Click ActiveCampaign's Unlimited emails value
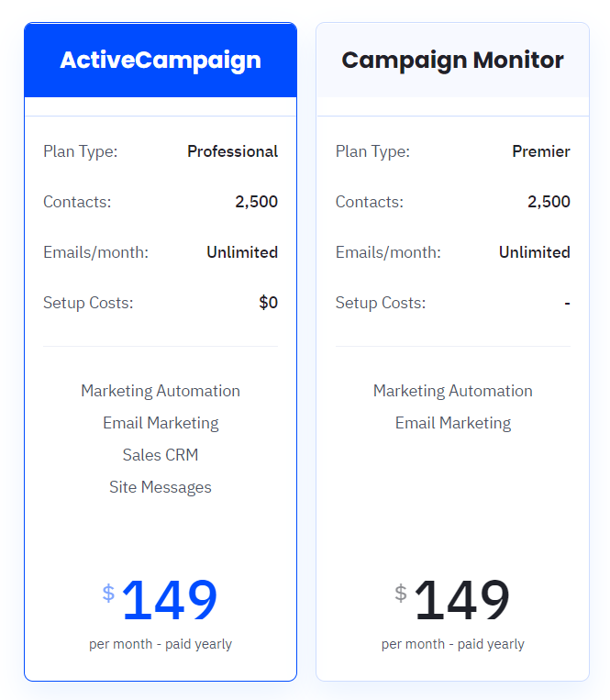The height and width of the screenshot is (700, 610). point(242,252)
